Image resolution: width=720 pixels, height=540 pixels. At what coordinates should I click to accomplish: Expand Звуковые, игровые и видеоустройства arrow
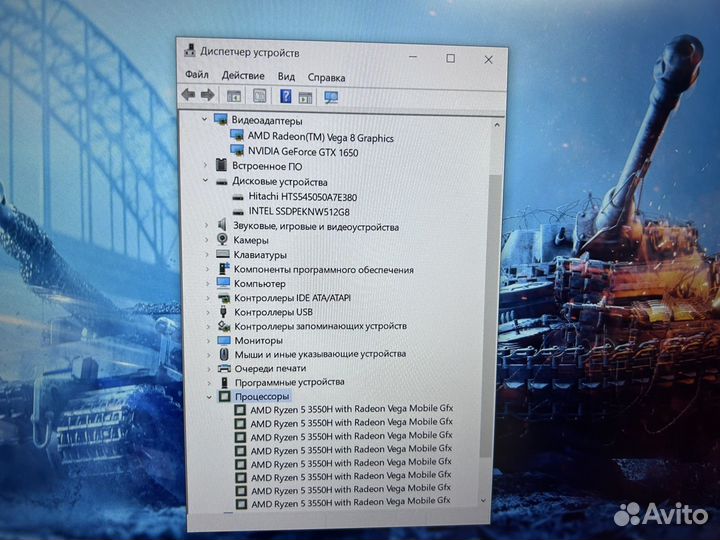click(x=206, y=225)
